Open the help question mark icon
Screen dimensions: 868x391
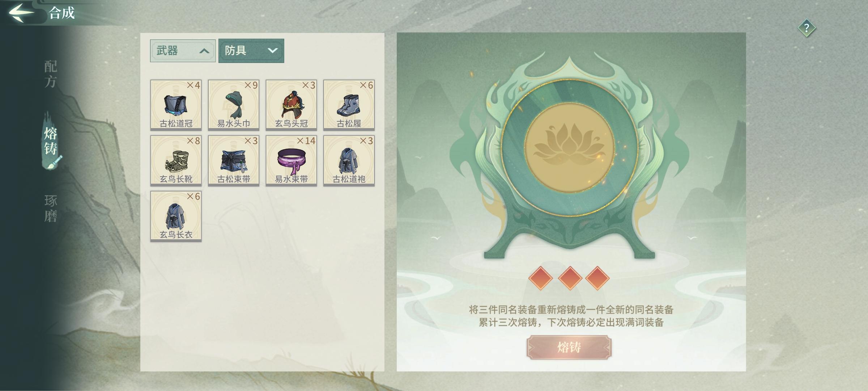pos(807,28)
